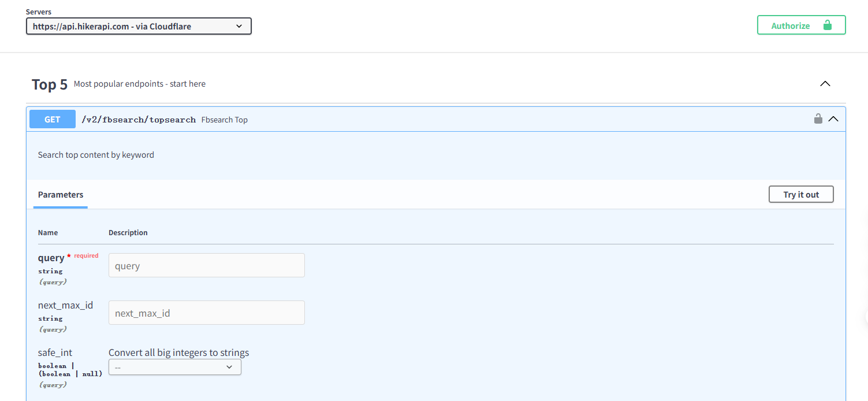
Task: Click the Try it out button
Action: coord(801,194)
